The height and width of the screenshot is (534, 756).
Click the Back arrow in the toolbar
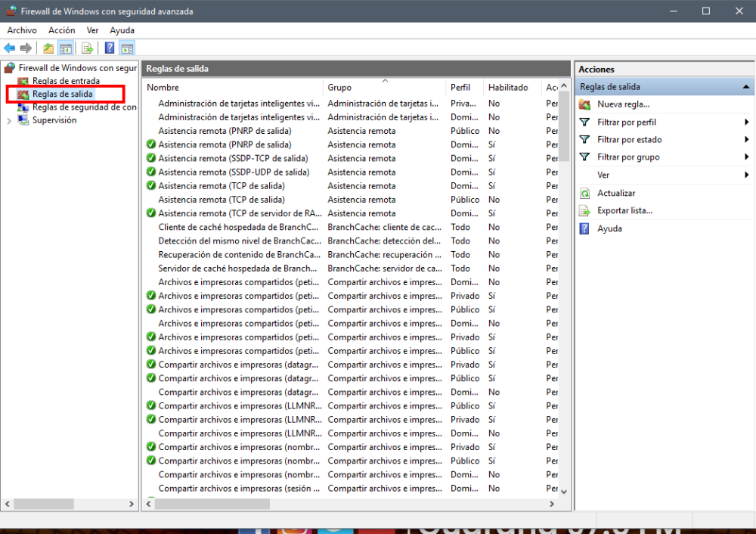point(10,48)
